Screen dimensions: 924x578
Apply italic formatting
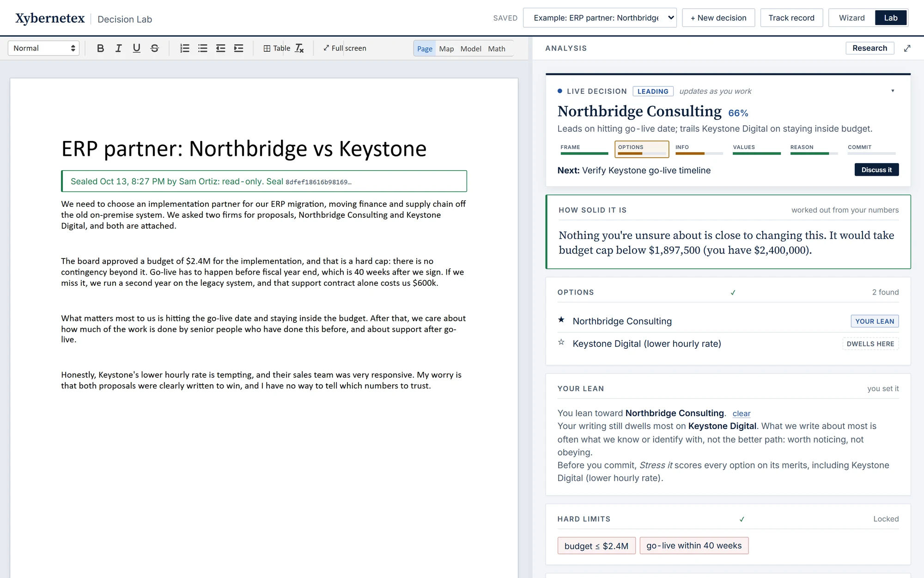tap(118, 48)
